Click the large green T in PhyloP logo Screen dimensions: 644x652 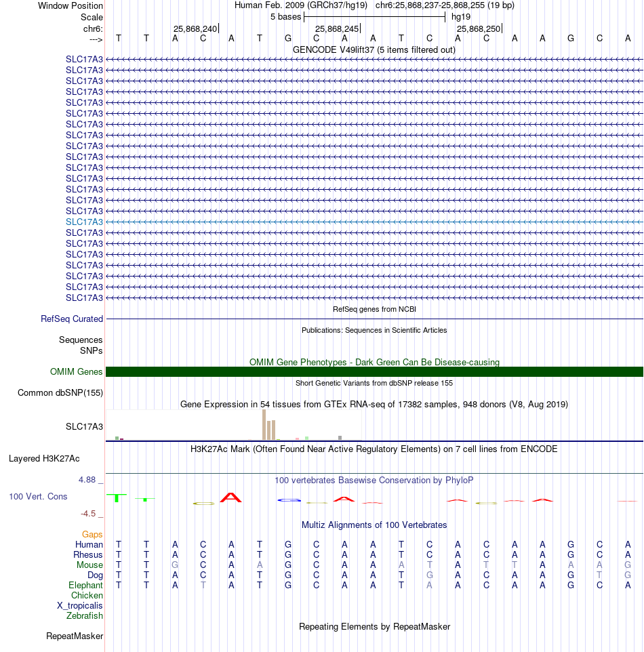coord(117,497)
